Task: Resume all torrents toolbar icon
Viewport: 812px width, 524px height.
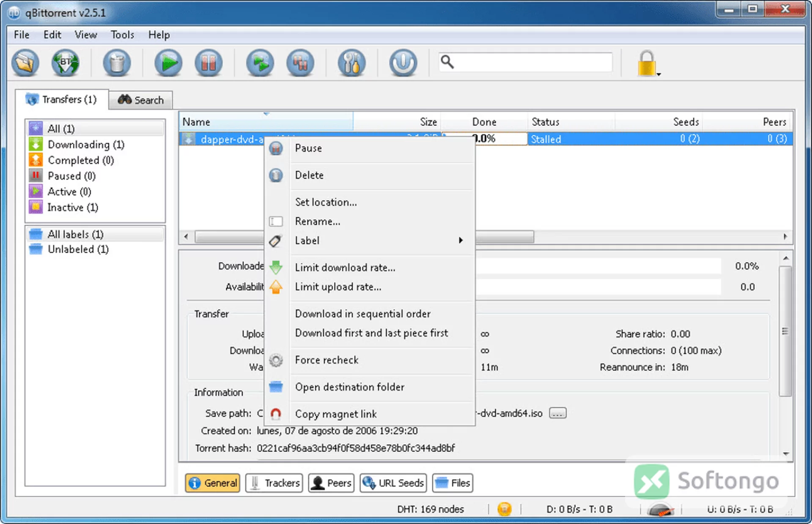Action: [x=260, y=63]
